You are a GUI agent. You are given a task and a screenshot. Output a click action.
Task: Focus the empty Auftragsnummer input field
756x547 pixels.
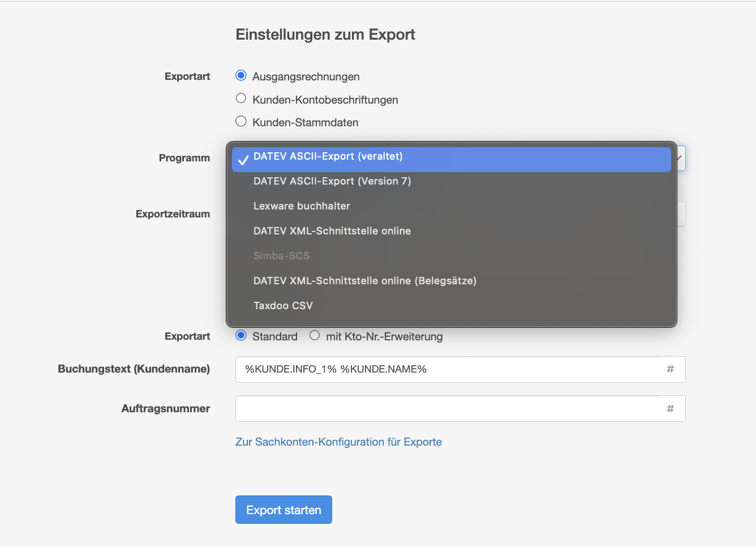pos(447,409)
